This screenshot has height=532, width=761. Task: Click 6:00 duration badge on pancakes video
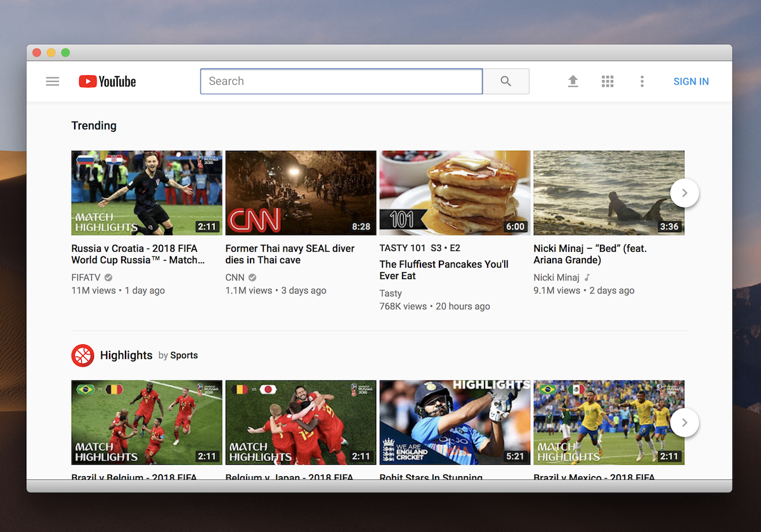(515, 226)
